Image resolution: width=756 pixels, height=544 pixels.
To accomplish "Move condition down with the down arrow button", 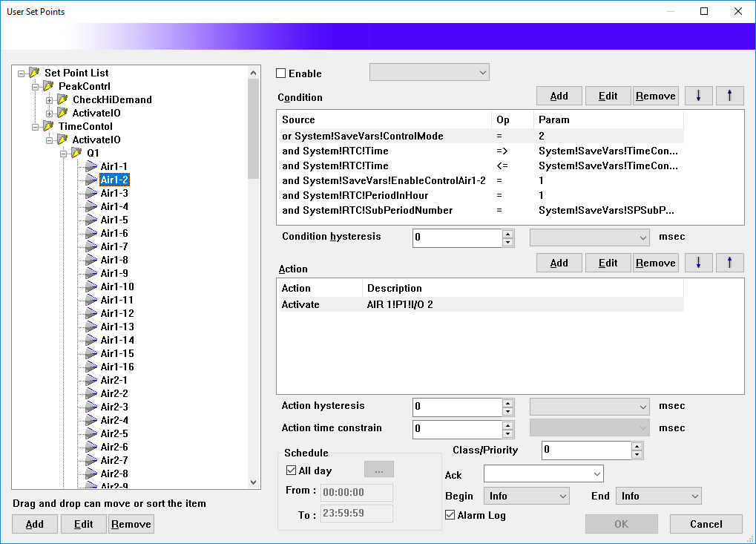I will tap(698, 96).
